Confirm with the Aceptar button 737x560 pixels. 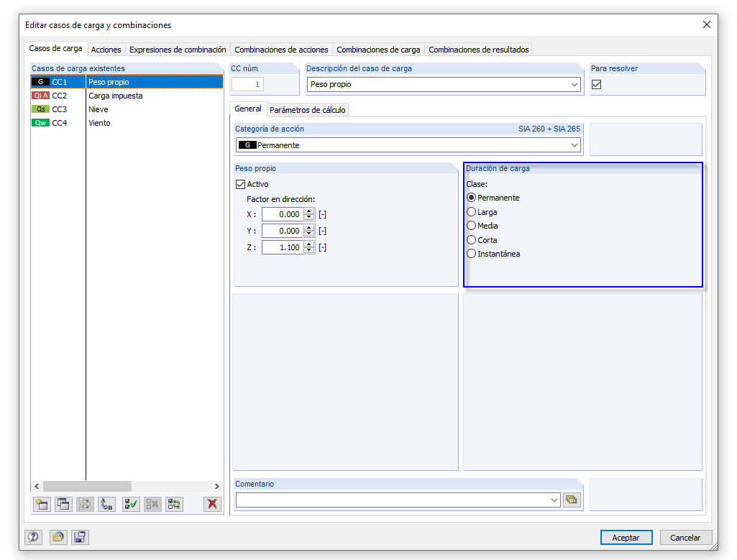tap(626, 538)
